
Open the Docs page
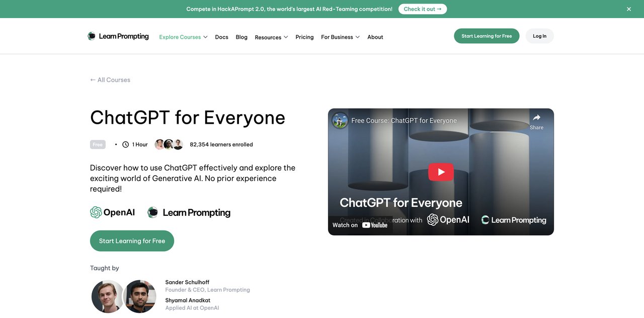221,37
